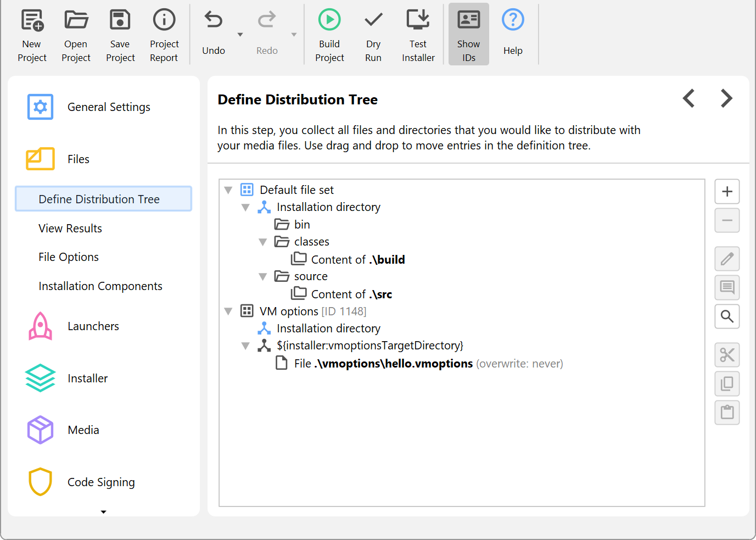Open the Undo history dropdown arrow
756x540 pixels.
240,35
